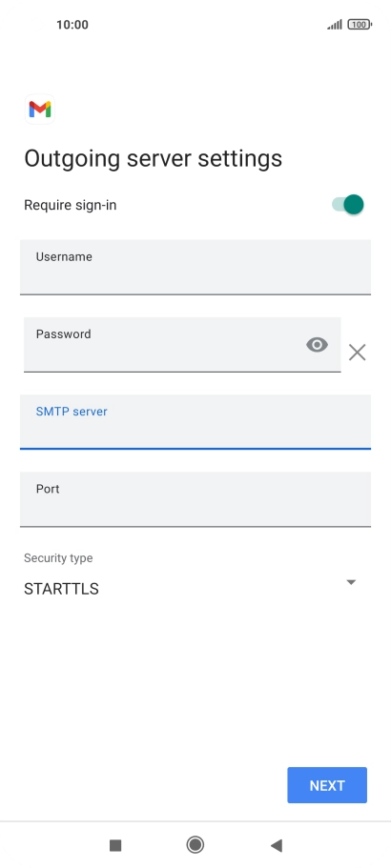Select the Port input field
Screen dimensions: 391x868
(x=195, y=499)
